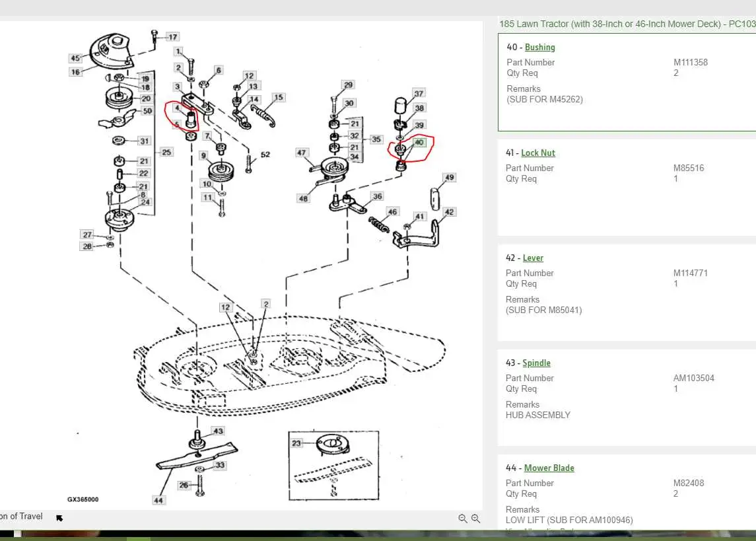Open the Lever part link
The image size is (756, 541).
[533, 258]
